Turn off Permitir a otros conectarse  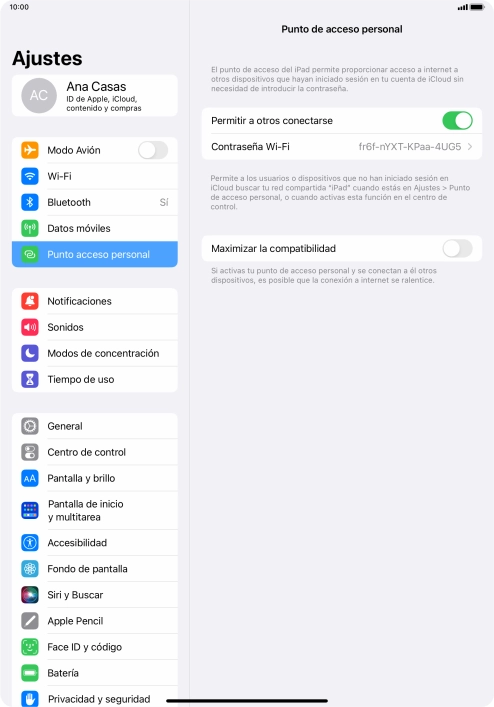(x=457, y=120)
